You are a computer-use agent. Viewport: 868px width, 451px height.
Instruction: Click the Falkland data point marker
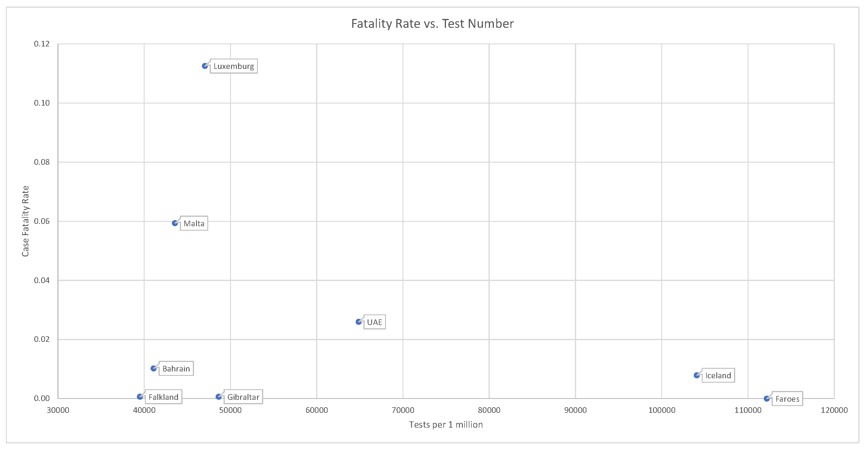(140, 397)
